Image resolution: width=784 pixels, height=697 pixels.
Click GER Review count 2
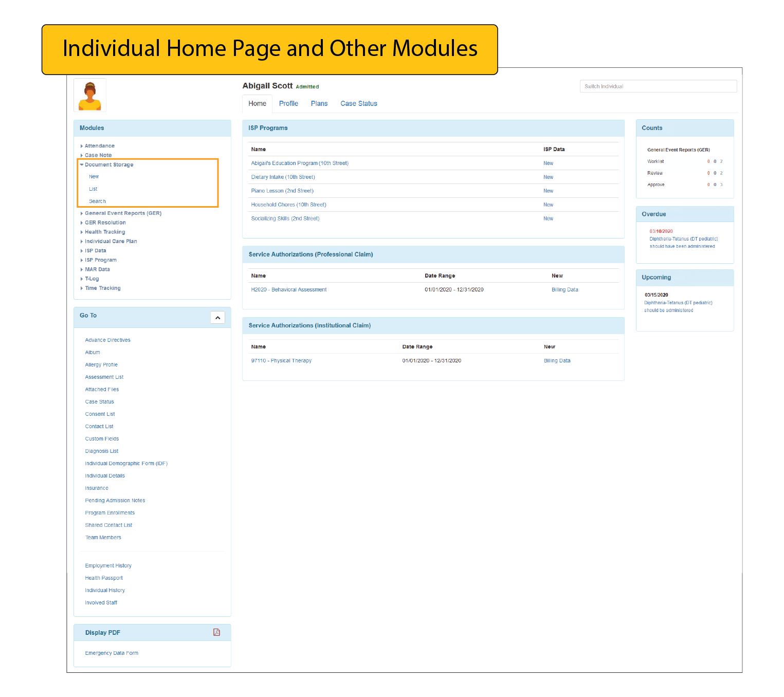click(721, 173)
